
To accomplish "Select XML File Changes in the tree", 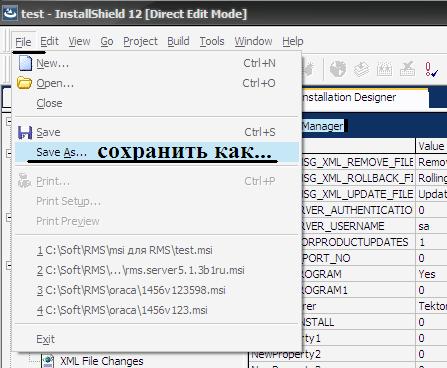I will 102,361.
